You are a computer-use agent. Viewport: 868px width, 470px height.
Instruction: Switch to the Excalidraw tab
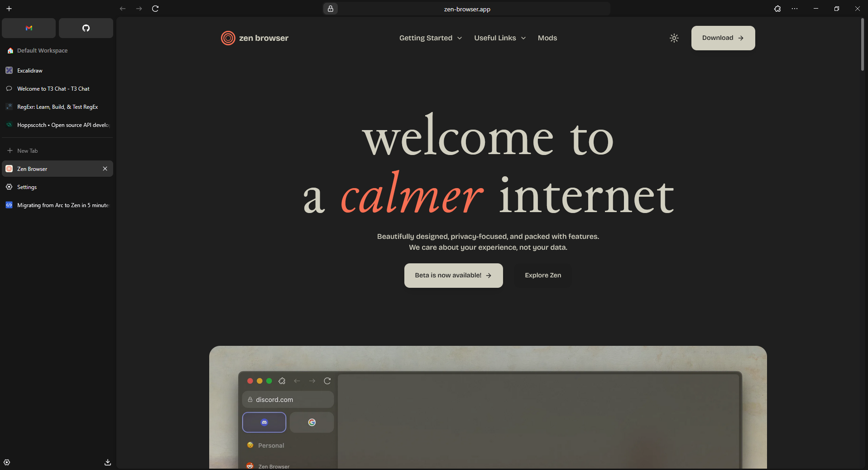(58, 71)
